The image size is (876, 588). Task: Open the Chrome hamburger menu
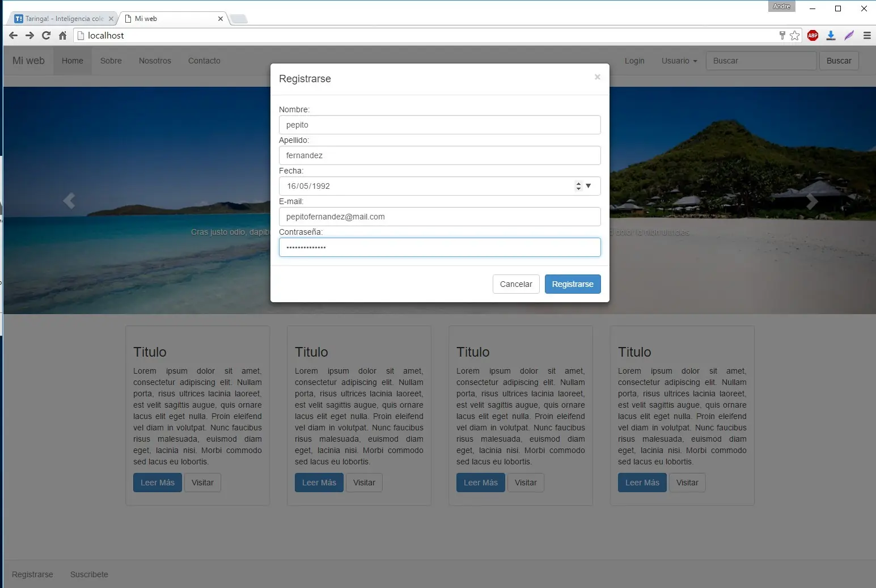click(x=867, y=35)
